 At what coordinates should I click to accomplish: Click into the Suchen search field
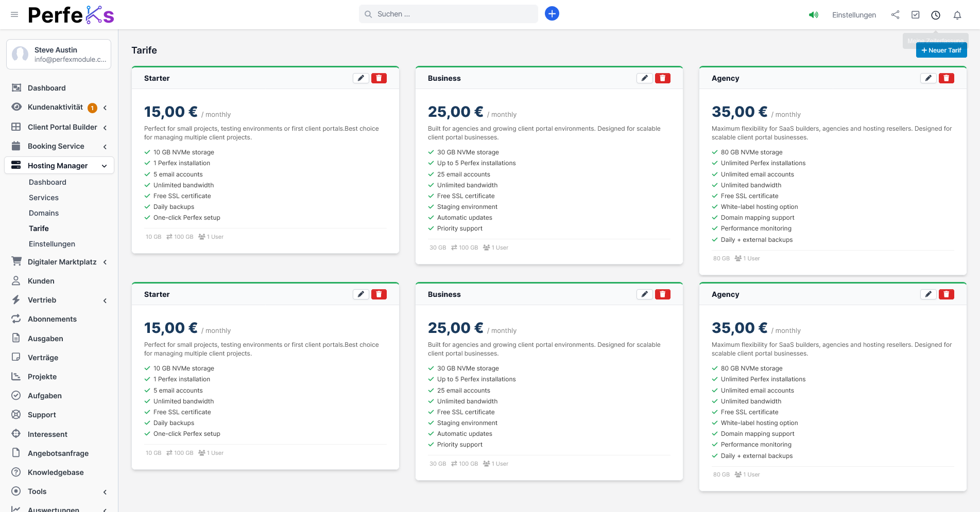[x=453, y=14]
